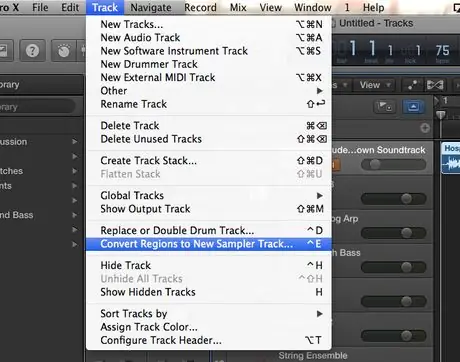The height and width of the screenshot is (362, 460).
Task: Choose Show Output Track
Action: click(209, 209)
